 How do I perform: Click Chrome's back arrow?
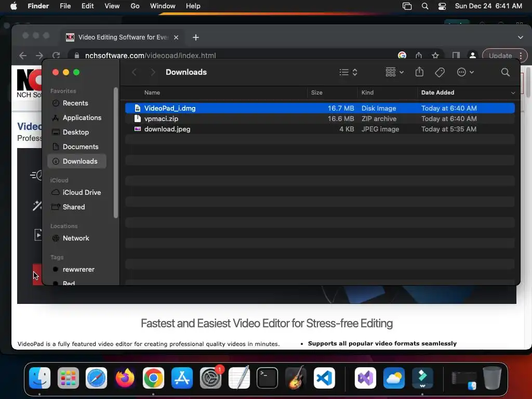point(23,55)
